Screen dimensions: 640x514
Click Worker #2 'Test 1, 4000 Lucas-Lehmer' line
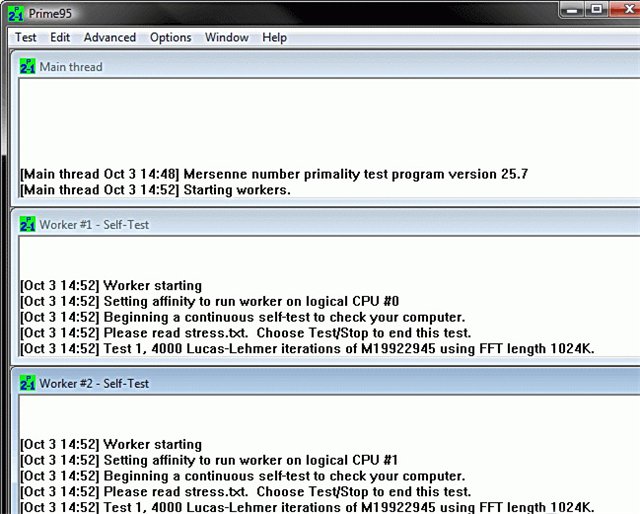307,507
